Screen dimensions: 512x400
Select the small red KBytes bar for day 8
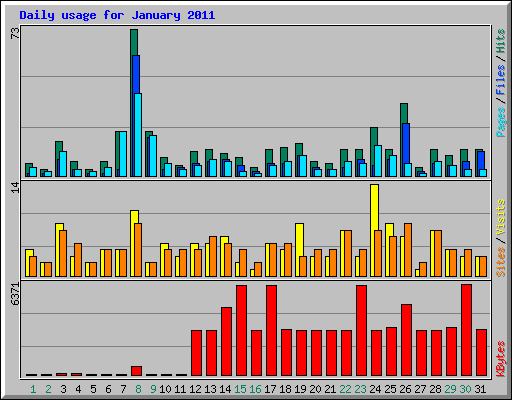137,371
